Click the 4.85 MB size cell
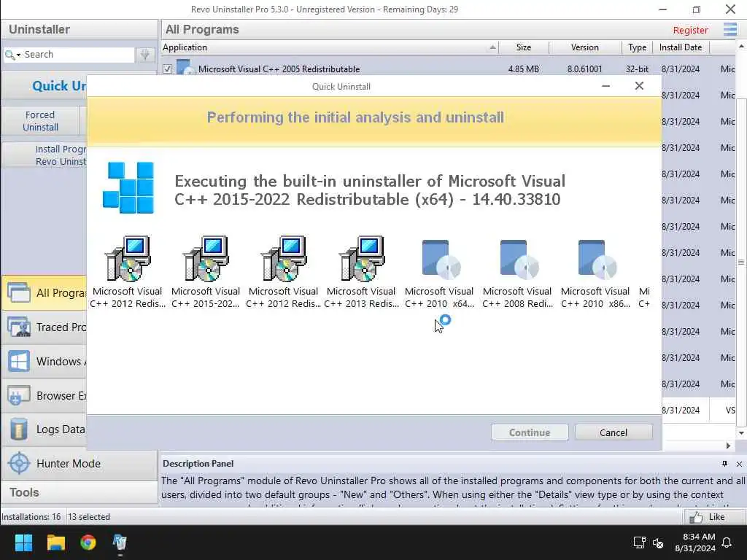 (524, 69)
